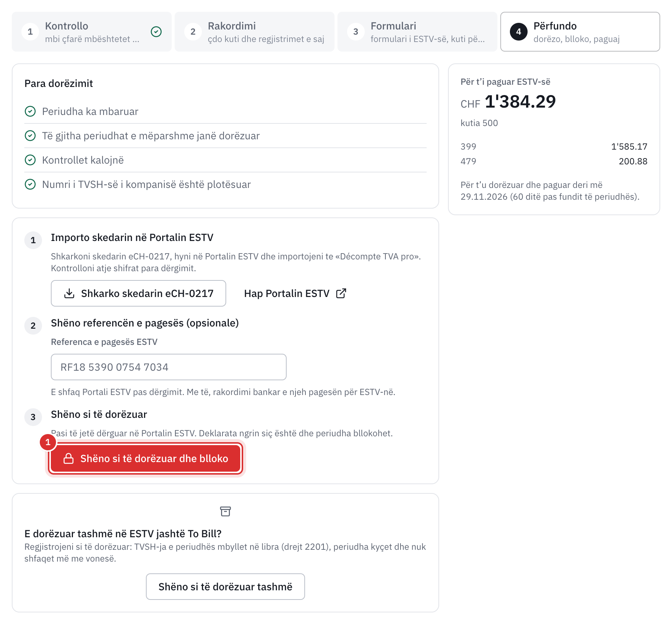
Task: Select the Përfundo step tab
Action: [580, 32]
